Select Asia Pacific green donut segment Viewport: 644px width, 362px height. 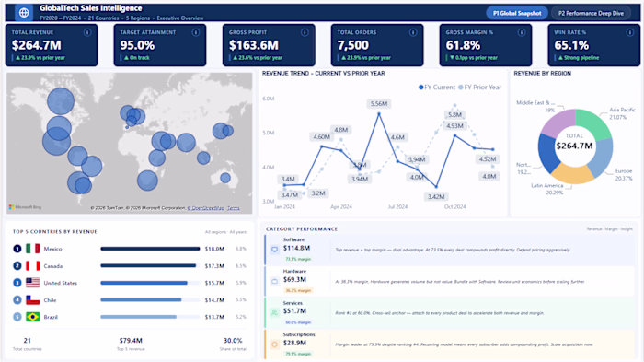point(594,123)
